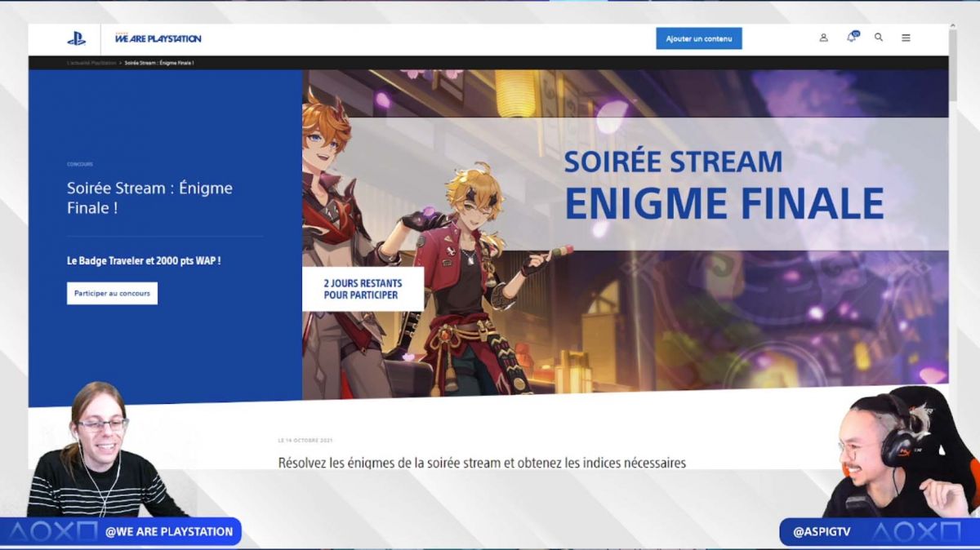Click the 'Soirée Stream : Énigme Finale !' blue panel title
This screenshot has width=980, height=550.
(149, 197)
